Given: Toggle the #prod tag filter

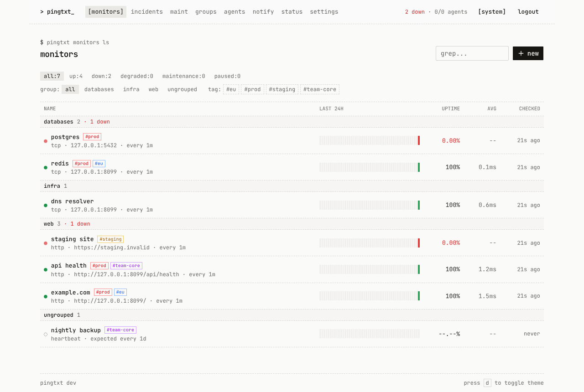Looking at the screenshot, I should pyautogui.click(x=252, y=89).
